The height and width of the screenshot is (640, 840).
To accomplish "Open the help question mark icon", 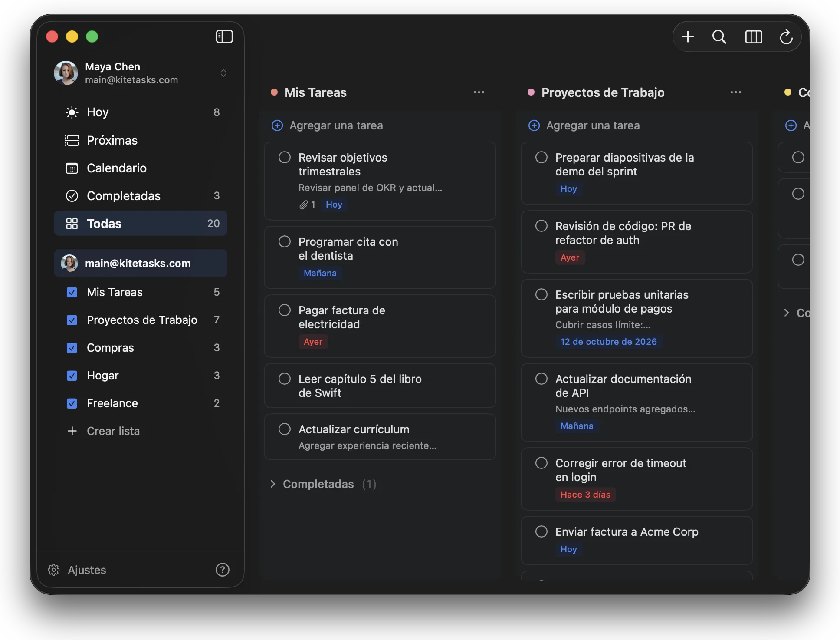I will pyautogui.click(x=223, y=570).
